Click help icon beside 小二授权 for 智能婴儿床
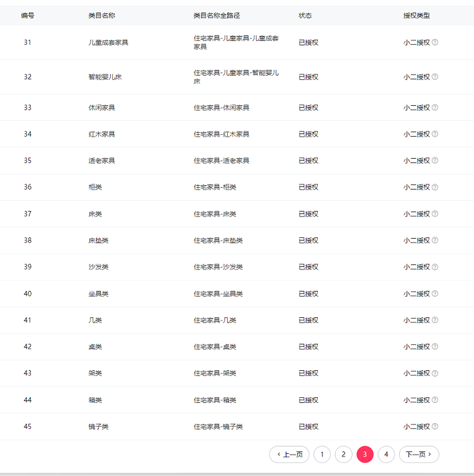 [x=435, y=77]
